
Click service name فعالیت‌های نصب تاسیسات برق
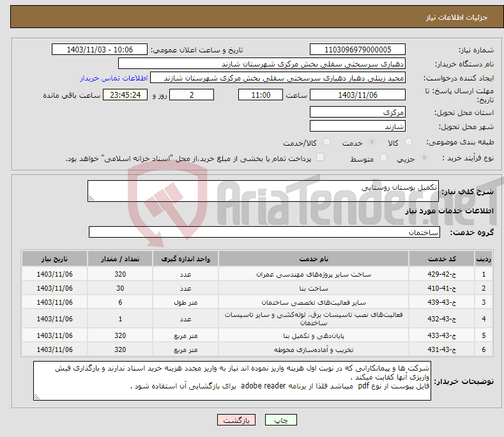(314, 319)
